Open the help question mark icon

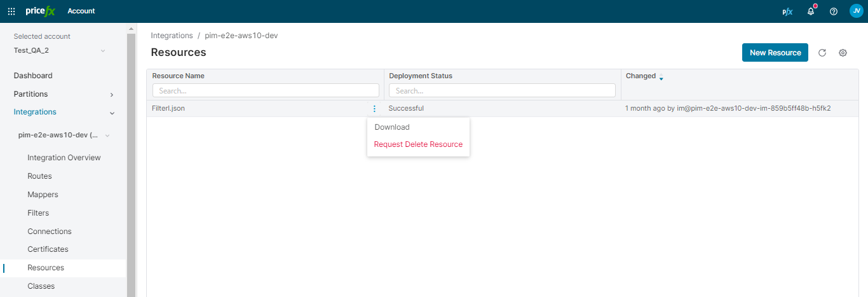[x=834, y=11]
